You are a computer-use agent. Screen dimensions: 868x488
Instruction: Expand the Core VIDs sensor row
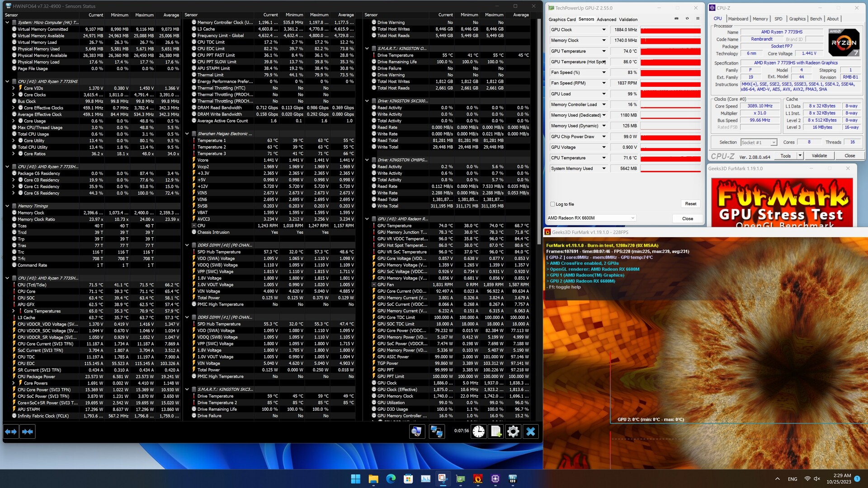pyautogui.click(x=14, y=88)
